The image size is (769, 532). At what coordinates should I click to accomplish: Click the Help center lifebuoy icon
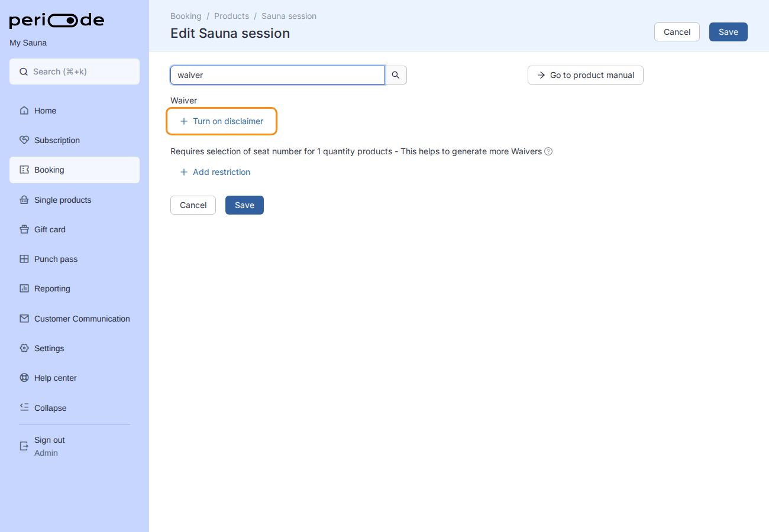click(24, 378)
